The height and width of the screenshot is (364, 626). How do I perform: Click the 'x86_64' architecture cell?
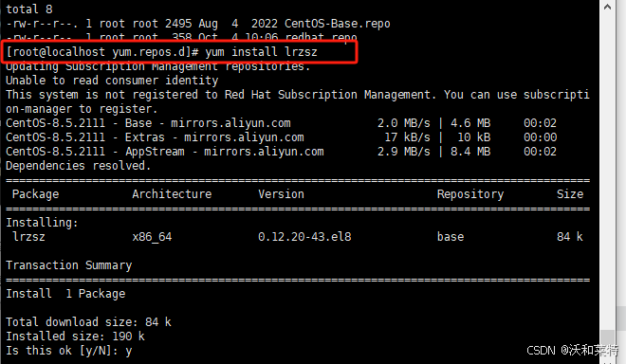(152, 237)
